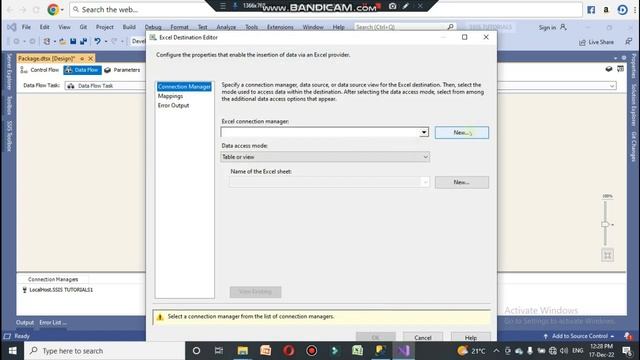The image size is (640, 360).
Task: Close the Package.dtsx design tab
Action: (91, 58)
